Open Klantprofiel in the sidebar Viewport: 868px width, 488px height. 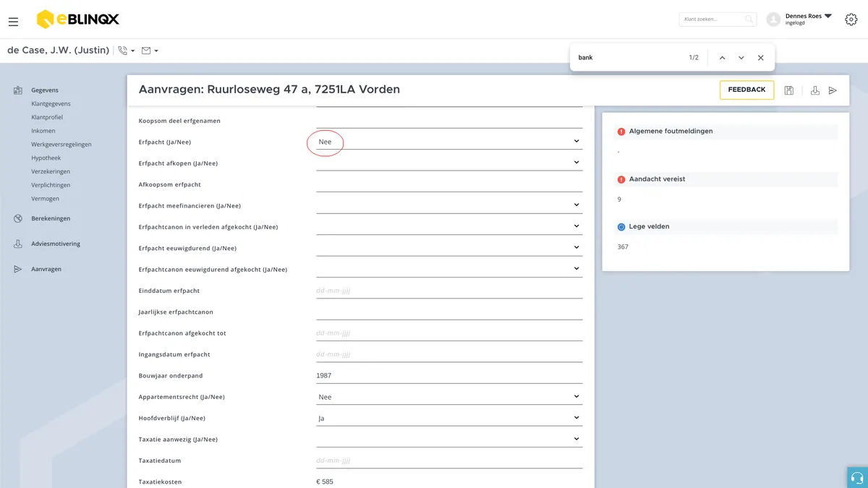[48, 117]
